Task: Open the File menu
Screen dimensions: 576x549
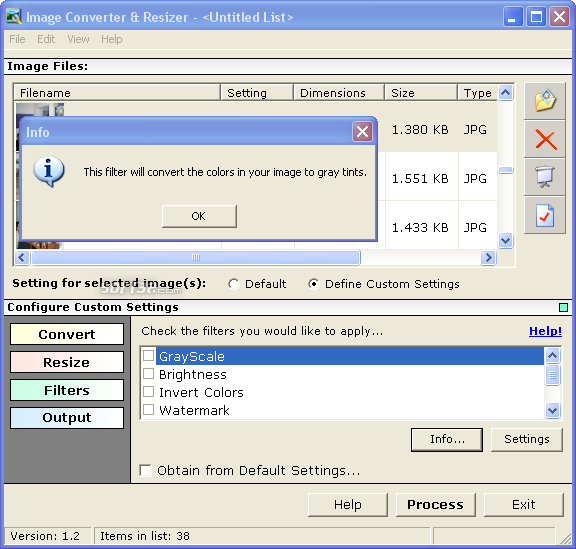Action: [17, 39]
